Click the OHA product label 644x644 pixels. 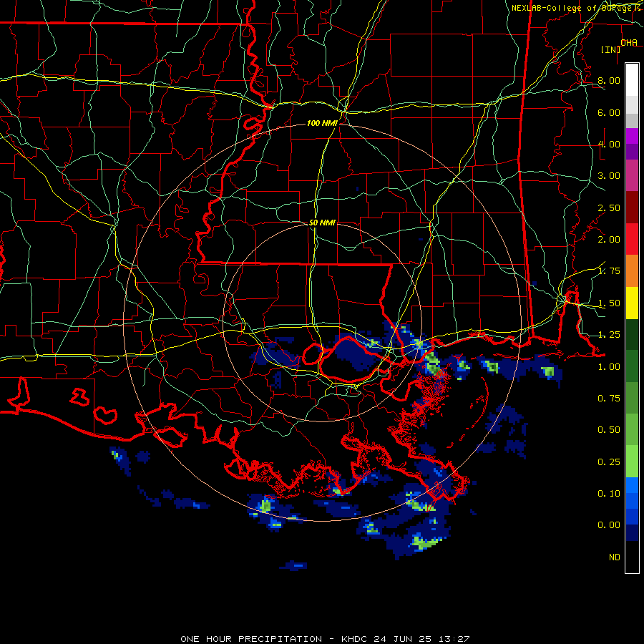pyautogui.click(x=629, y=42)
